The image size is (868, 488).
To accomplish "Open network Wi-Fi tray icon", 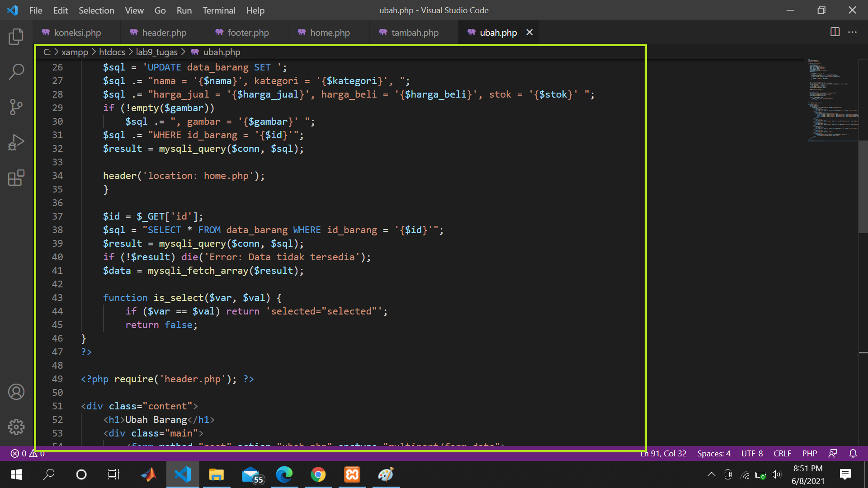I will point(745,475).
